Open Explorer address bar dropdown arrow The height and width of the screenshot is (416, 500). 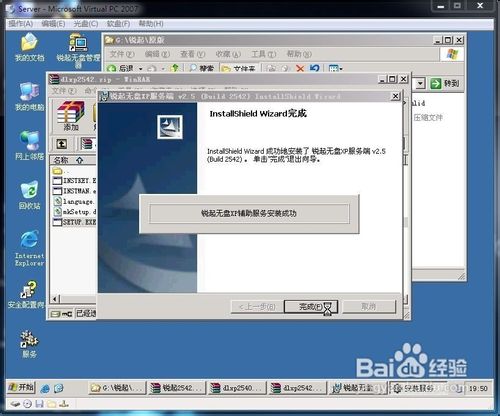click(x=420, y=83)
